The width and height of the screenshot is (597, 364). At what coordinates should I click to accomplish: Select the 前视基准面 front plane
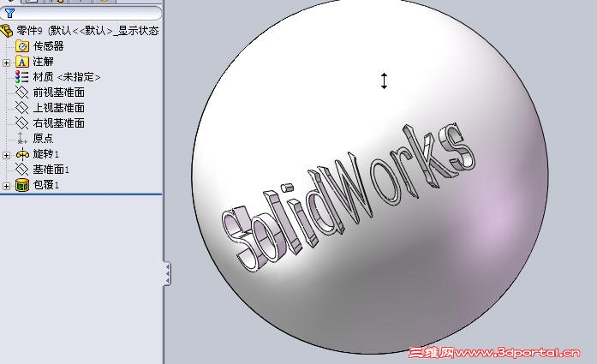[58, 92]
